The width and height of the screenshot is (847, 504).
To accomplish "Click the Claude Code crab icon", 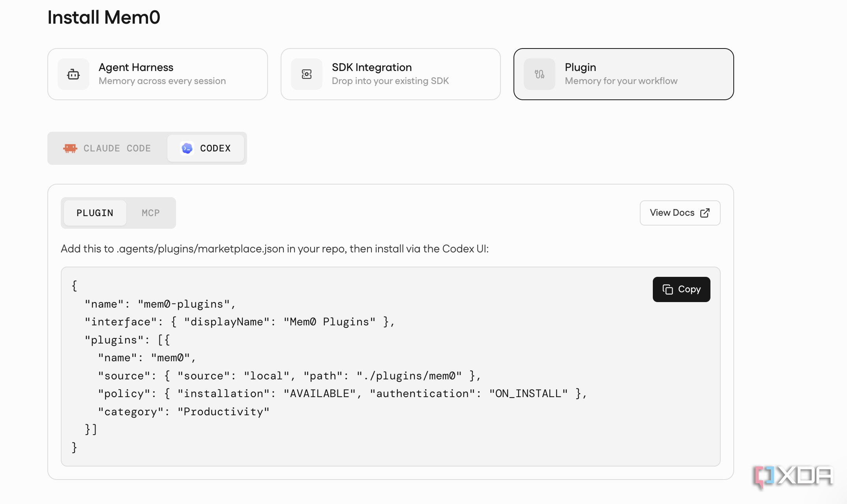I will tap(70, 148).
